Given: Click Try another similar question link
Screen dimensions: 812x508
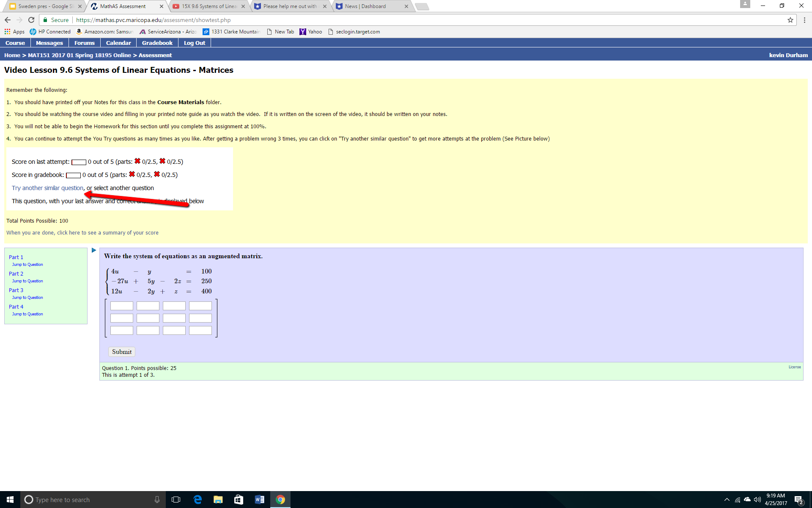Looking at the screenshot, I should 47,187.
